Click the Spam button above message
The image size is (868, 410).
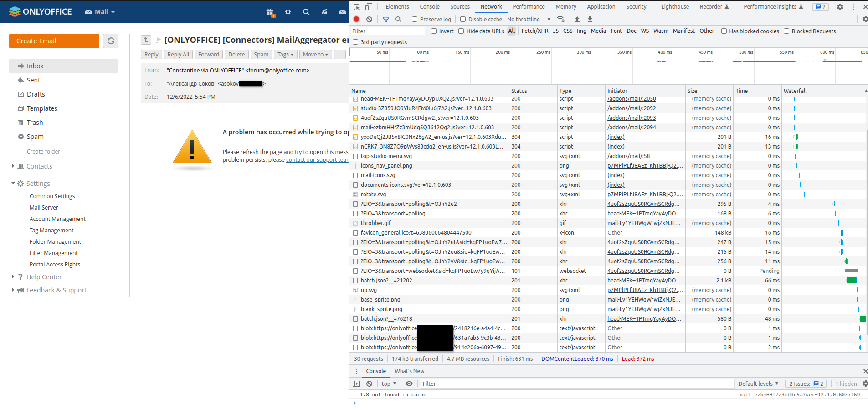(261, 55)
